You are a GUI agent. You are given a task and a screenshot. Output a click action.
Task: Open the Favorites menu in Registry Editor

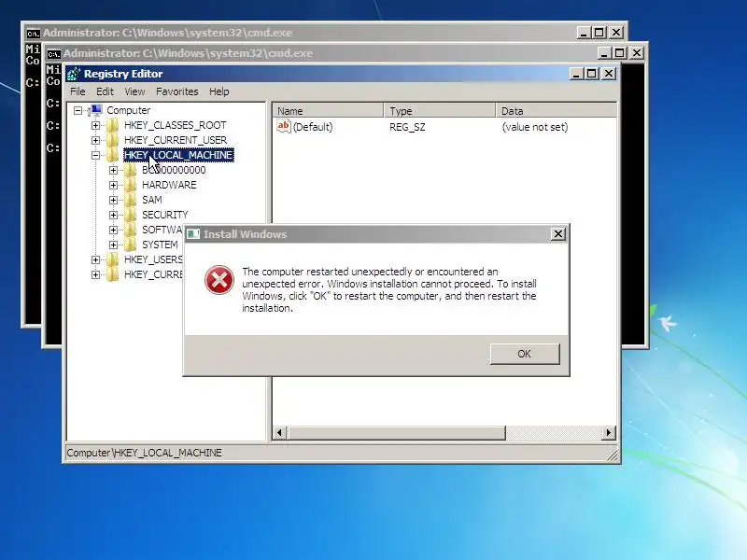[176, 91]
